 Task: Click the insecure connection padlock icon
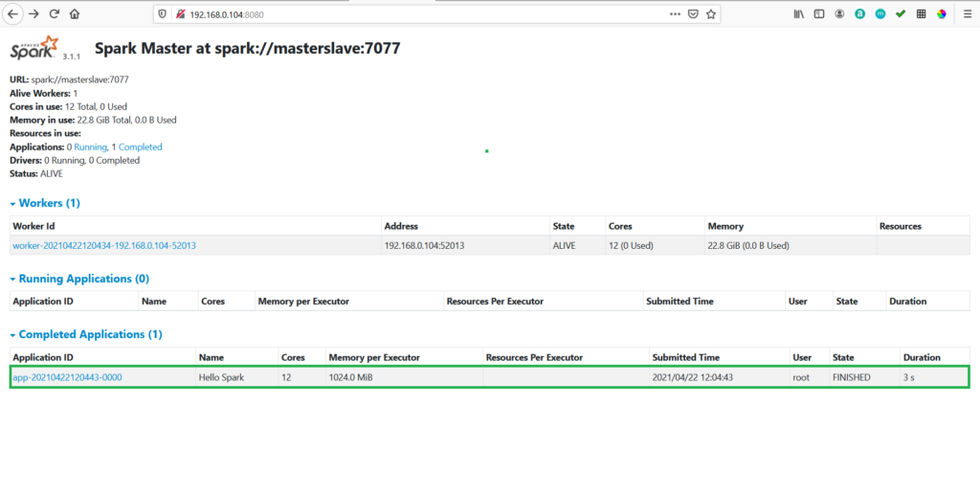[180, 14]
